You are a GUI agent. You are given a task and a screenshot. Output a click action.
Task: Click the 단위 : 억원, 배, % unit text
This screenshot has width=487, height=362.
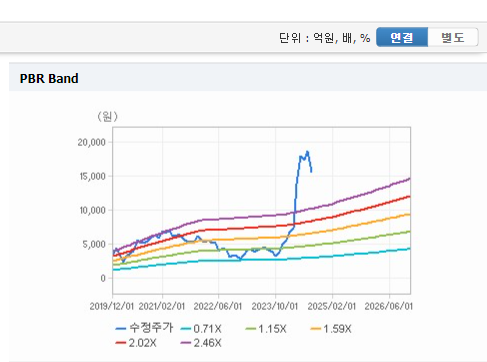click(x=325, y=38)
